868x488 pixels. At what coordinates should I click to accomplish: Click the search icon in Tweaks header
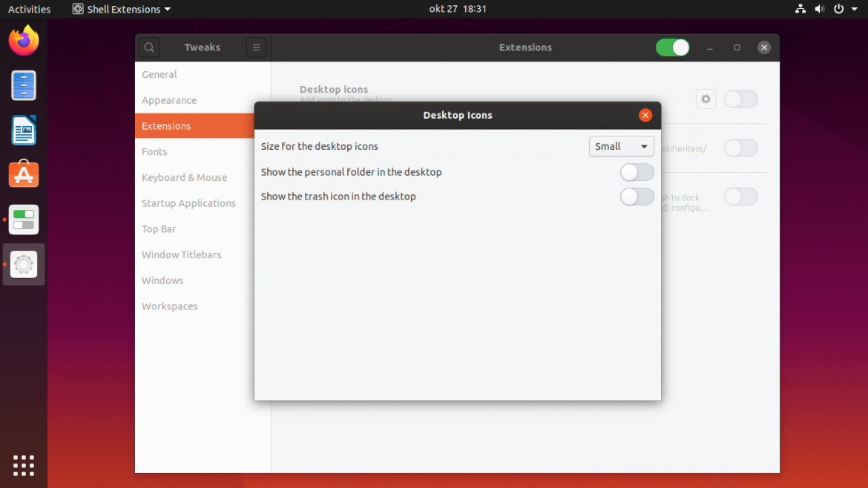pyautogui.click(x=149, y=47)
